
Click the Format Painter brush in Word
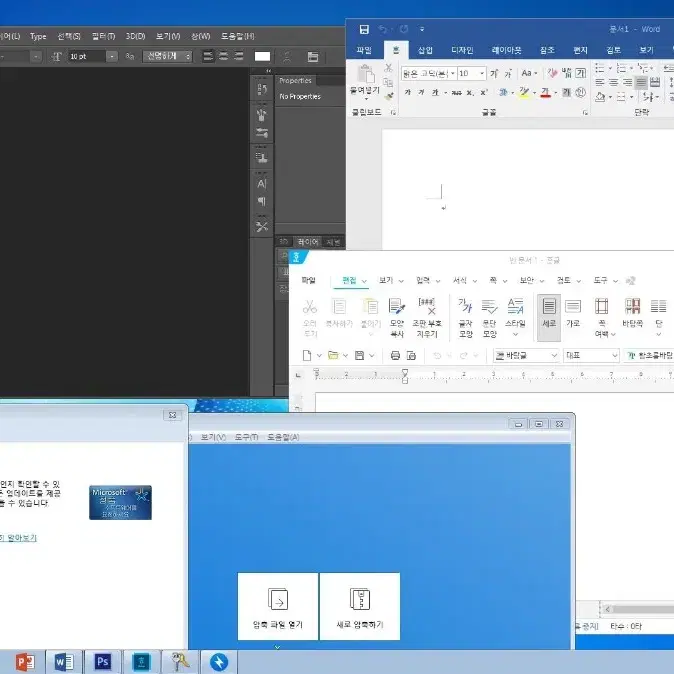(389, 96)
